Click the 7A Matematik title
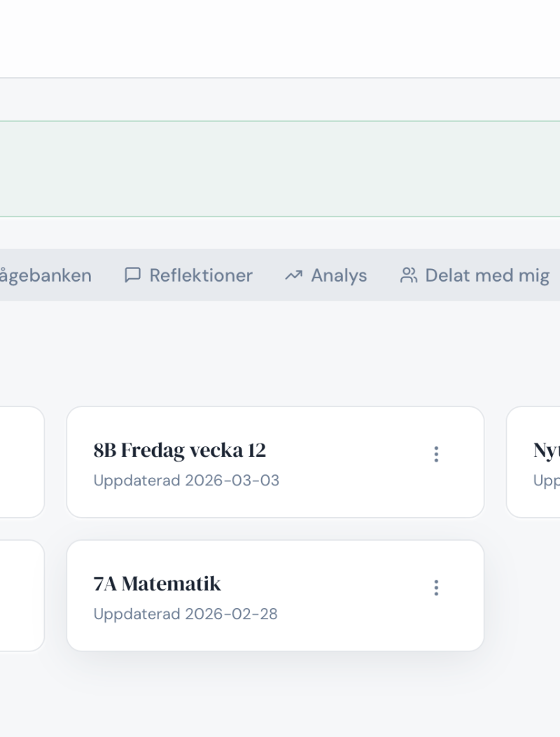The height and width of the screenshot is (737, 560). (x=157, y=584)
